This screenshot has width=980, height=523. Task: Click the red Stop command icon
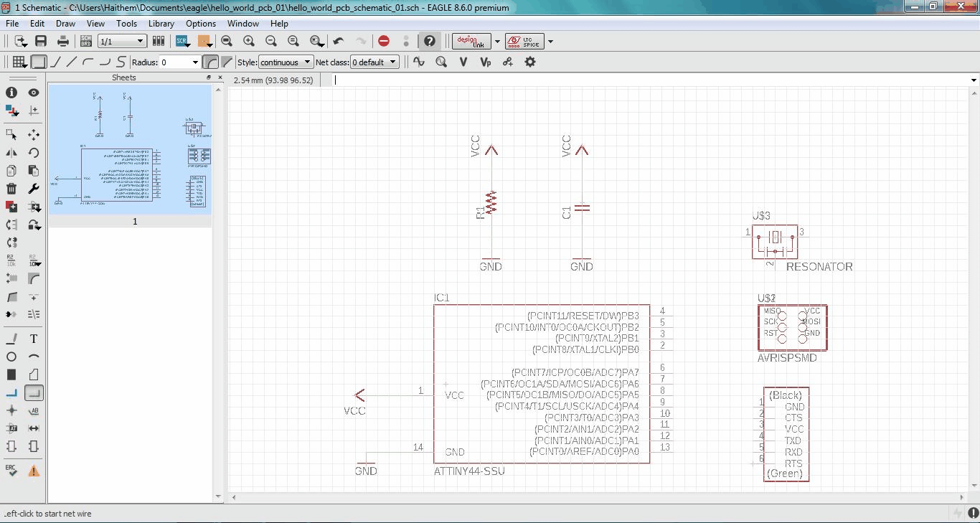coord(384,42)
